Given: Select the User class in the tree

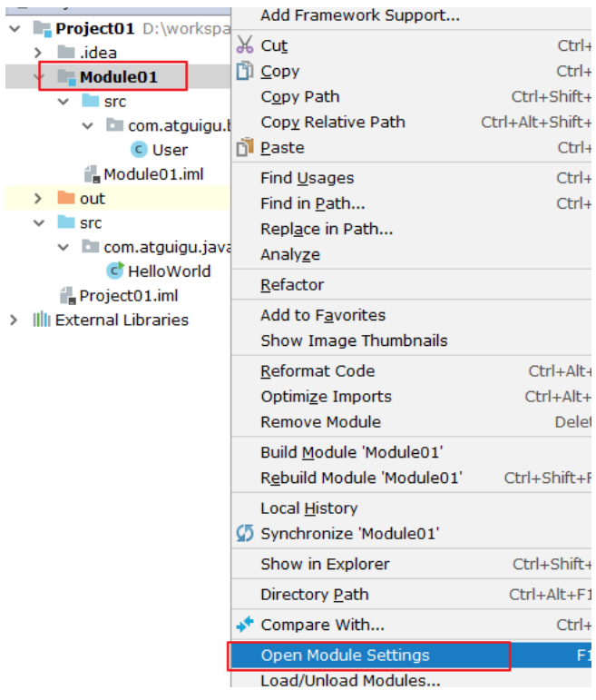Looking at the screenshot, I should coord(170,150).
